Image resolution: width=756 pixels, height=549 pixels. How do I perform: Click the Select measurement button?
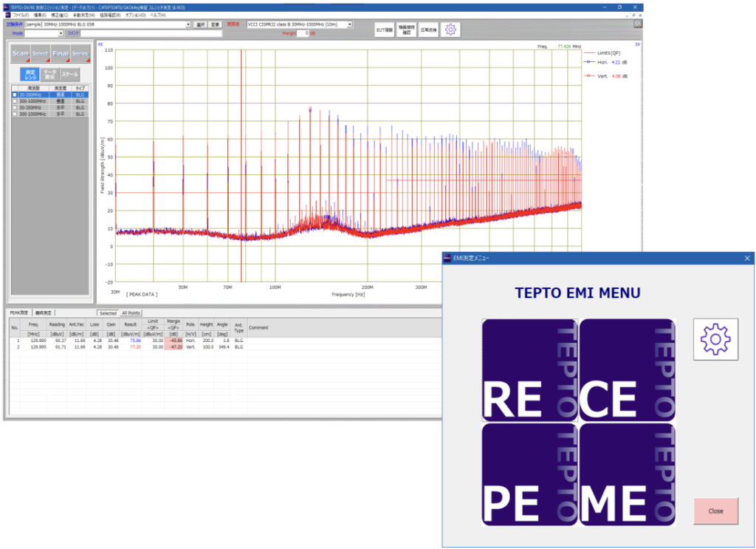pos(41,53)
